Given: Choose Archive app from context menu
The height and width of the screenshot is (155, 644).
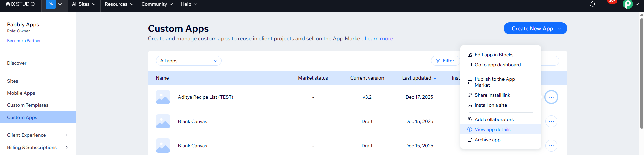Looking at the screenshot, I should click(x=487, y=139).
